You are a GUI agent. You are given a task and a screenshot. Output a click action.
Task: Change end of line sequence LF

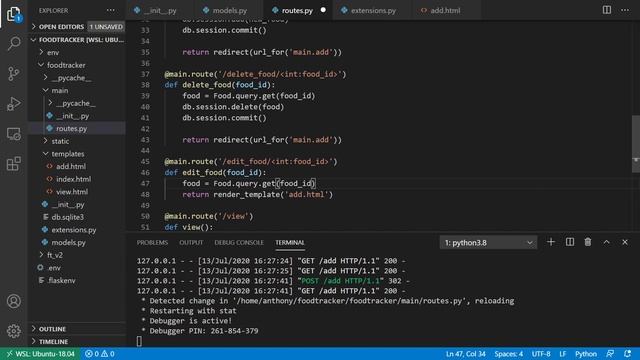click(562, 354)
